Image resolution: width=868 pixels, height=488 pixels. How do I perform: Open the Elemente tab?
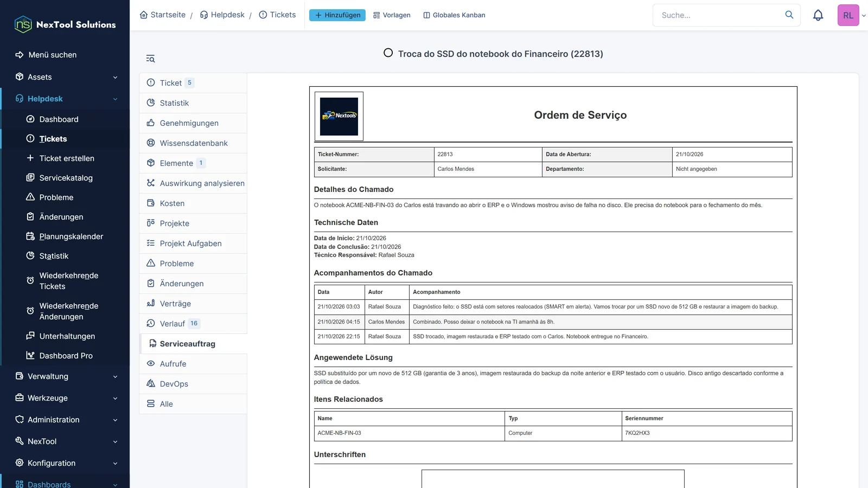point(193,163)
